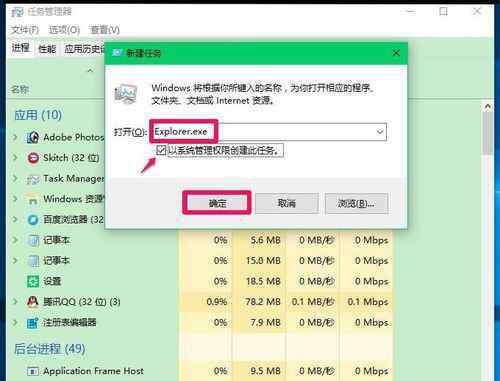This screenshot has height=381, width=500.
Task: Open the 打开 combo box dropdown arrow
Action: 380,132
